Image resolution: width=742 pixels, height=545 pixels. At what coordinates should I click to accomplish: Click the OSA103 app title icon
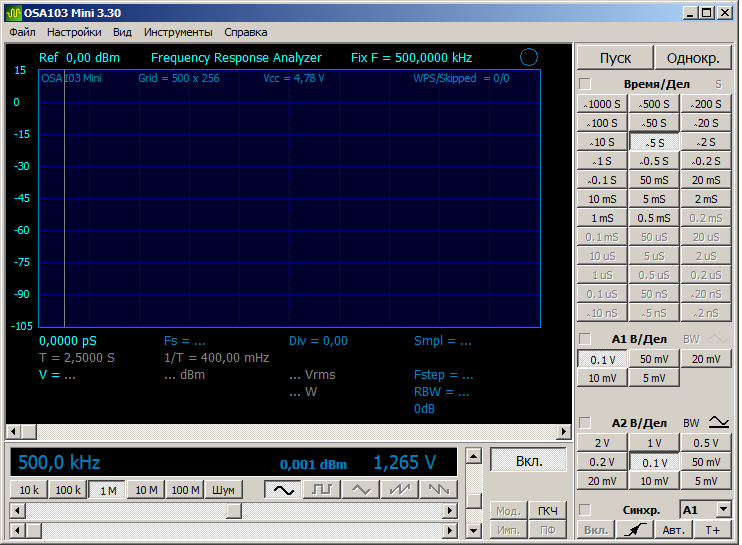point(14,13)
